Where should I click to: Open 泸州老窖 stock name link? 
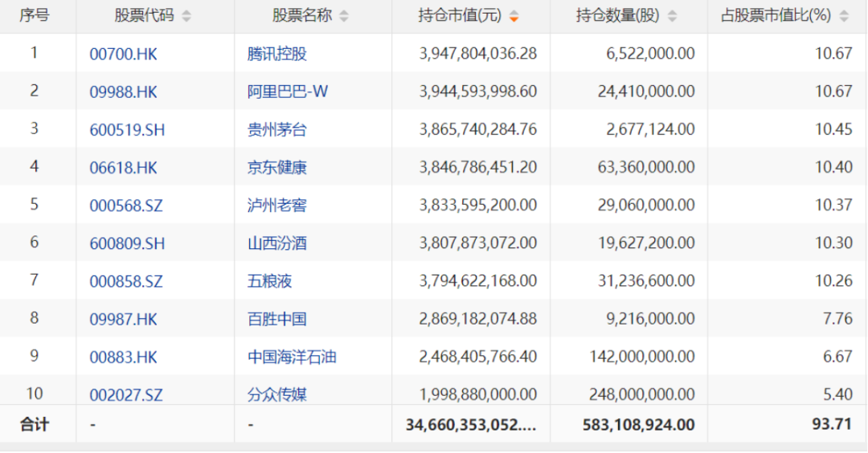click(276, 205)
